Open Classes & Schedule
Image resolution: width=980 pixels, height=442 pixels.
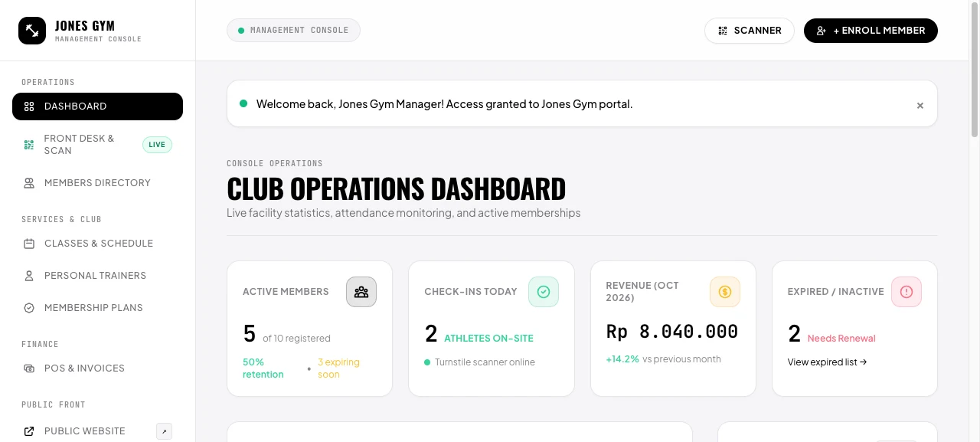pos(97,244)
